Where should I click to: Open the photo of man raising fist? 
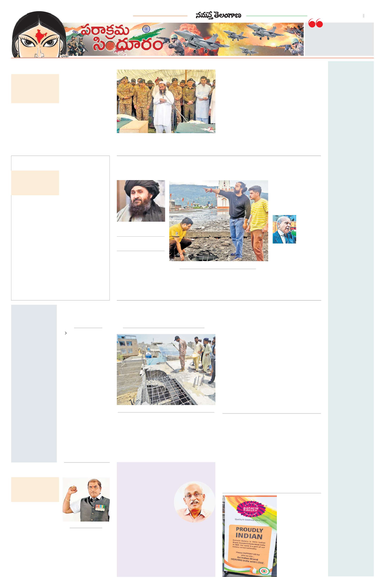tap(86, 500)
